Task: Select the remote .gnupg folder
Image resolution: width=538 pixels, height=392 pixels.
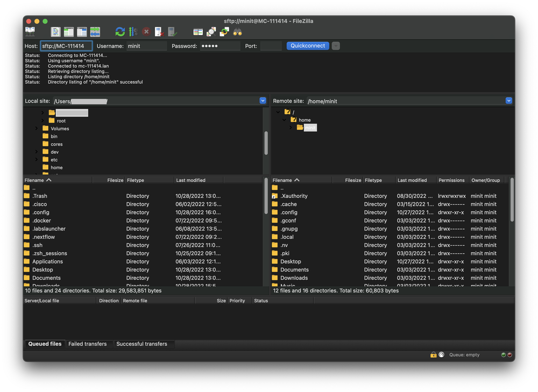Action: pos(390,229)
